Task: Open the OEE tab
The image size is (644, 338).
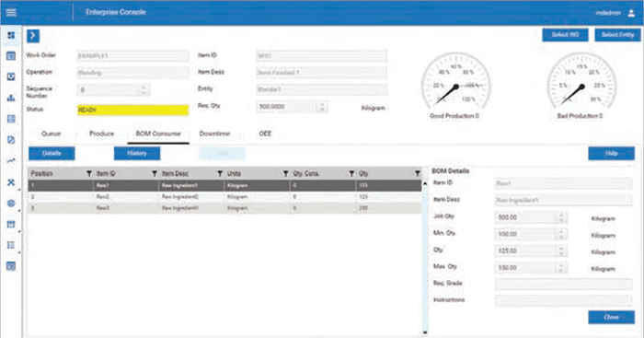Action: [265, 134]
